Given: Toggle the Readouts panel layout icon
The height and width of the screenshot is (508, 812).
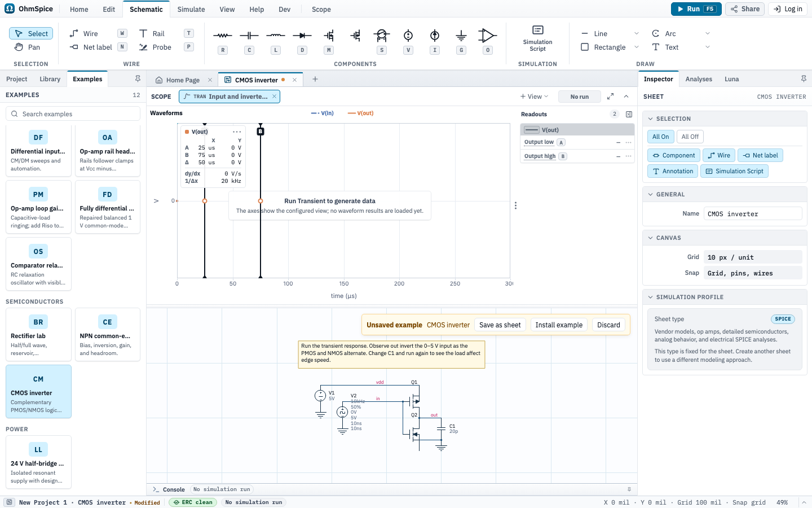Looking at the screenshot, I should pos(629,114).
